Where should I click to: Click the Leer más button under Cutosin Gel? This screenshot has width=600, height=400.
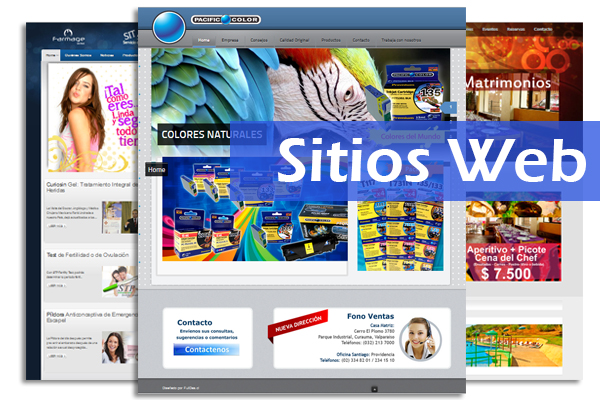coord(56,226)
